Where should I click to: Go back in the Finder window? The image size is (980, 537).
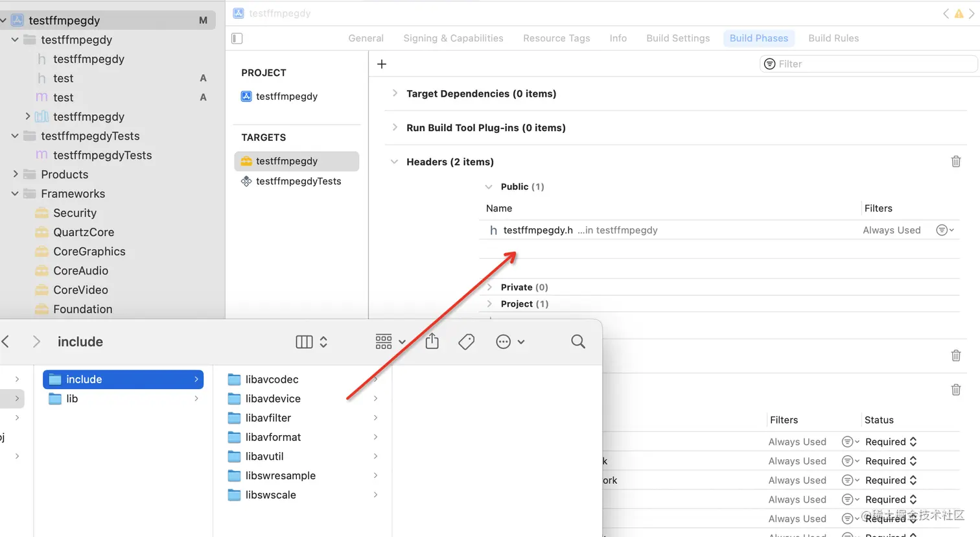click(6, 342)
